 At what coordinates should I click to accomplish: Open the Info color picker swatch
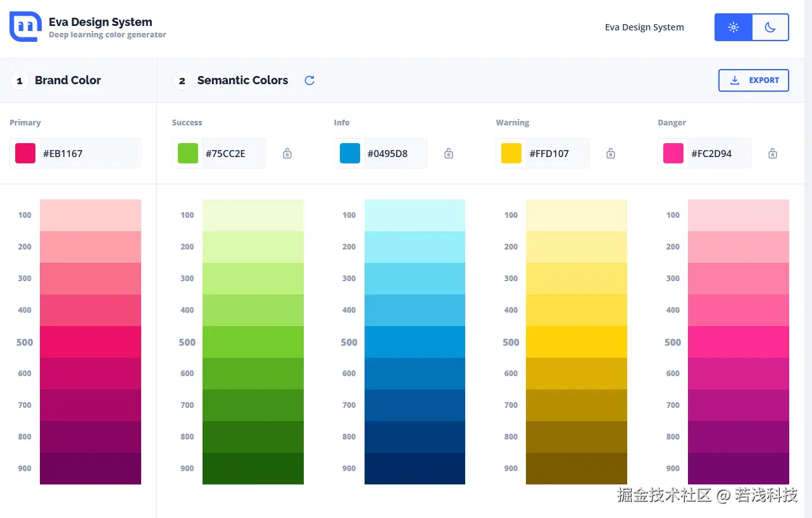click(350, 153)
